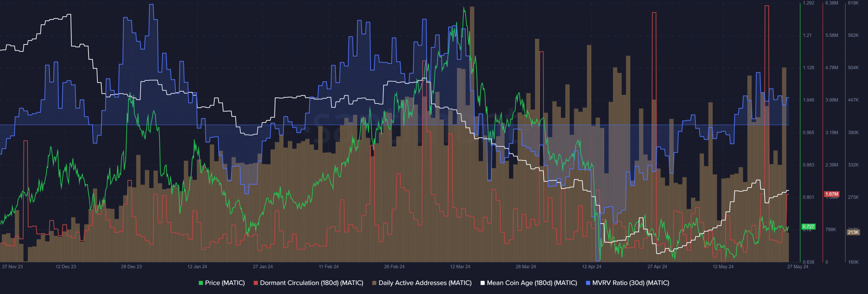Viewport: 868px width, 294px height.
Task: Click the 1.292 price axis value
Action: tap(808, 3)
